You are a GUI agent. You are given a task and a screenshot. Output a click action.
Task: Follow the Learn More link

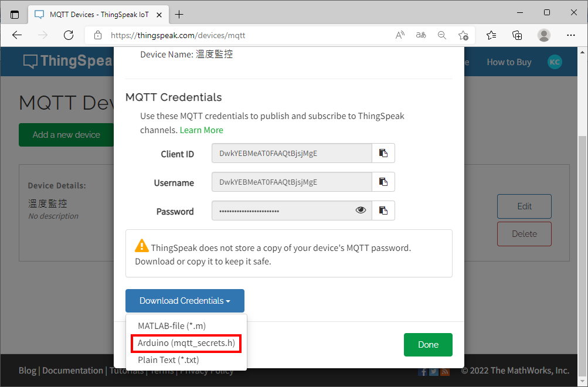click(x=202, y=130)
